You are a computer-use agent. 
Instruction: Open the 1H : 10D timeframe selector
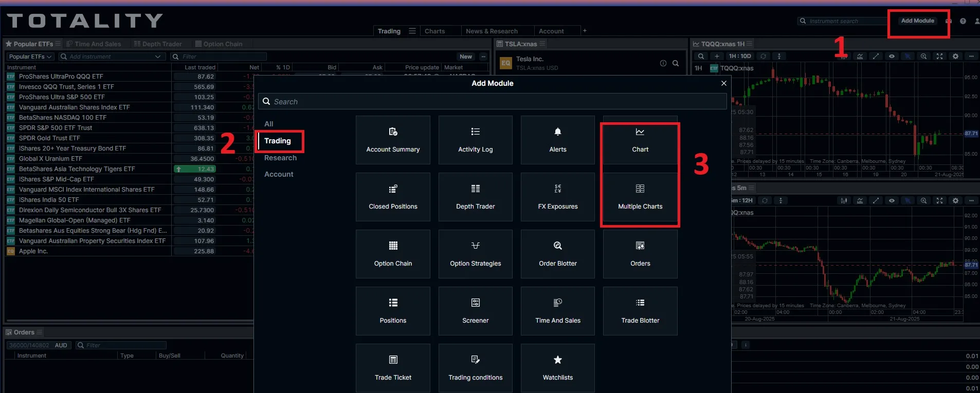[x=740, y=57]
